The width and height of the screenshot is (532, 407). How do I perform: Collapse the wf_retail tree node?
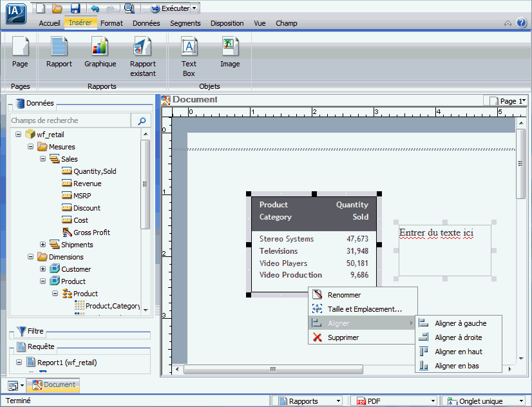pyautogui.click(x=18, y=135)
